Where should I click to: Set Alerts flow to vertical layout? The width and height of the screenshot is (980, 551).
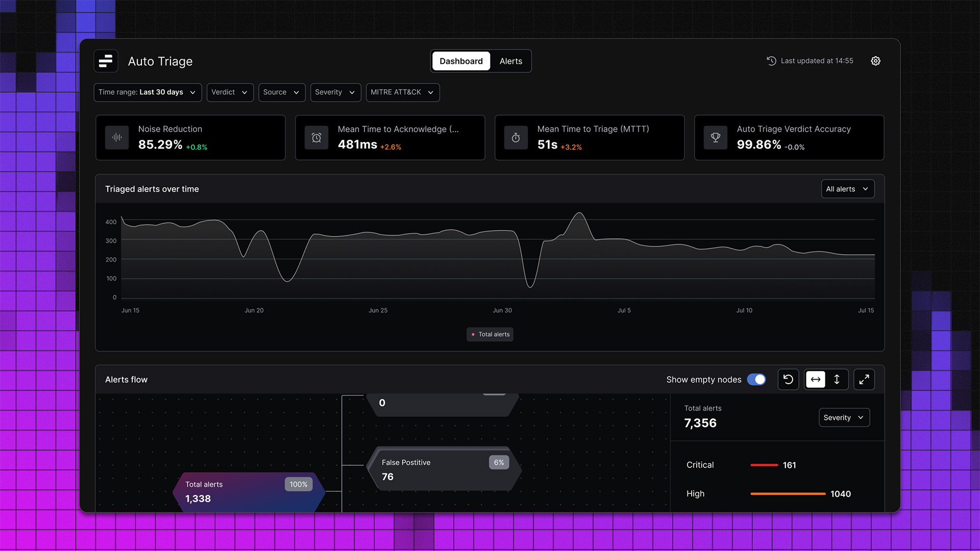click(x=837, y=380)
